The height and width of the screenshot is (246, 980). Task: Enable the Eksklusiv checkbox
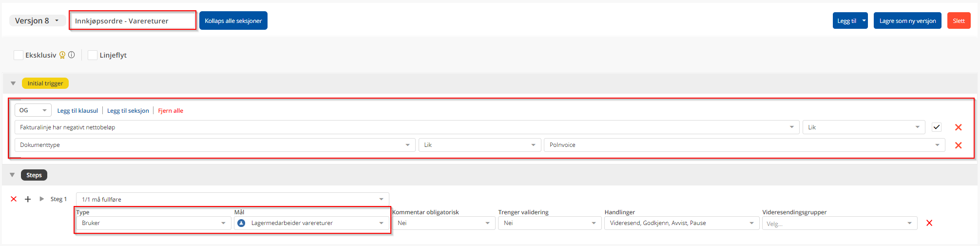pos(19,55)
